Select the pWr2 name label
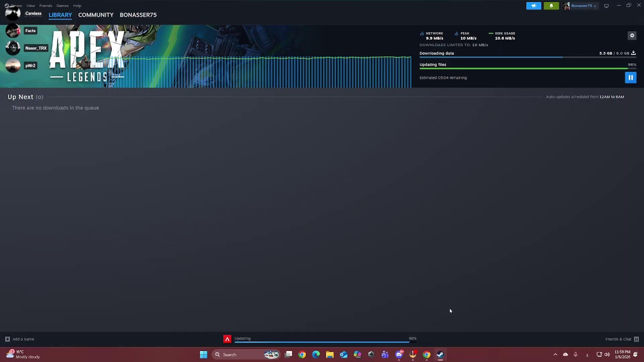This screenshot has height=362, width=644. pyautogui.click(x=30, y=65)
